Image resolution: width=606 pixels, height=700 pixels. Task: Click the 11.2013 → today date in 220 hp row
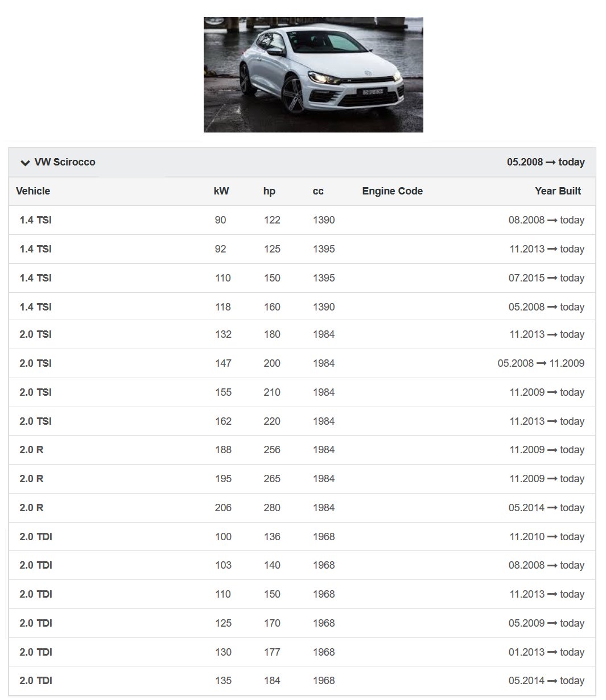point(546,421)
